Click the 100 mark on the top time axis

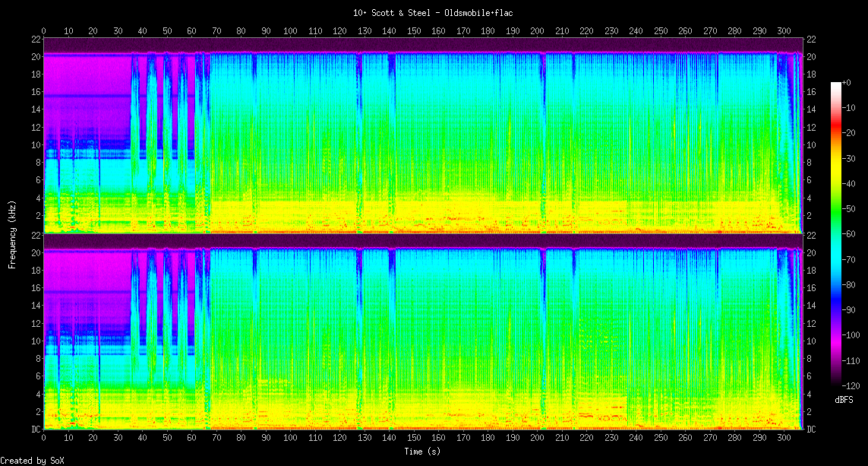click(290, 31)
